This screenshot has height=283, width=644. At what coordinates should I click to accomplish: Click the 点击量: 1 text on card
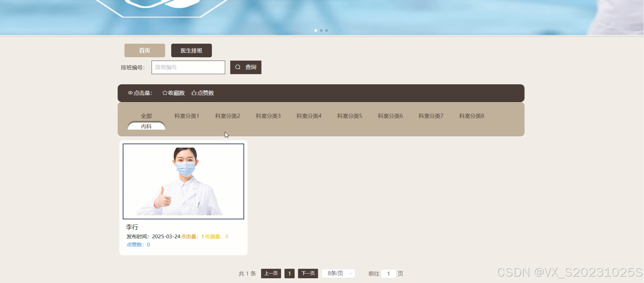tap(192, 237)
